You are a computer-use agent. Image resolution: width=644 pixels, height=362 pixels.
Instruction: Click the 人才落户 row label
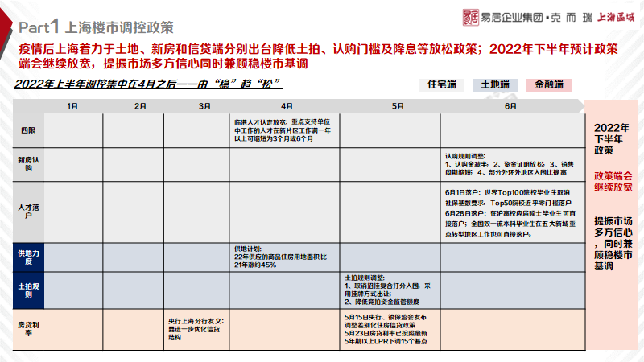click(x=28, y=212)
